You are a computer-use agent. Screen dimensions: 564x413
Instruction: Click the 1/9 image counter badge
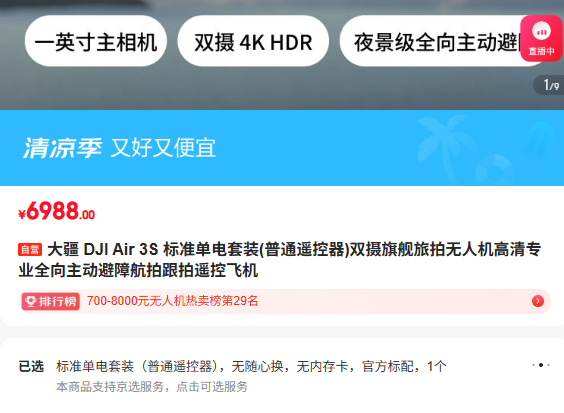tap(549, 85)
